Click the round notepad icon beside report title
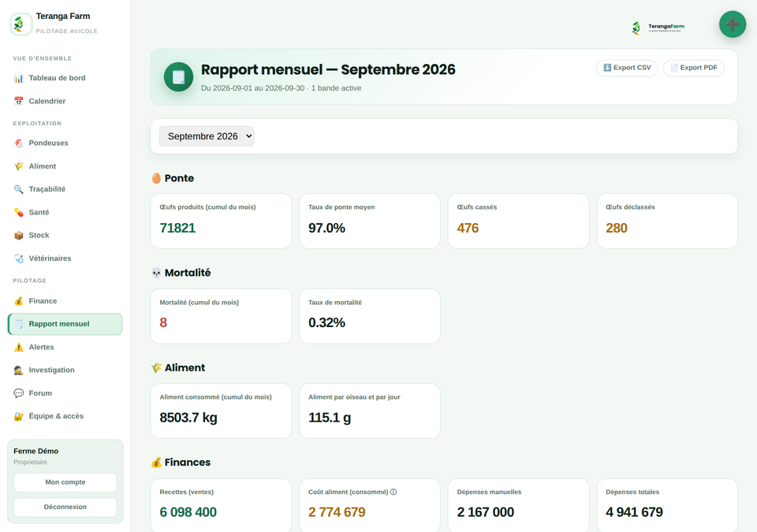757x532 pixels. 179,76
